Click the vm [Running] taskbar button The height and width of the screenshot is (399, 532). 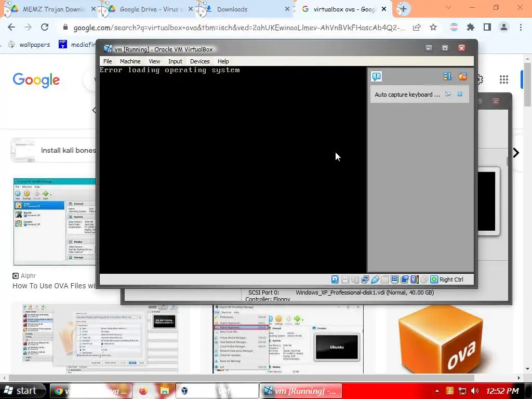click(x=301, y=391)
